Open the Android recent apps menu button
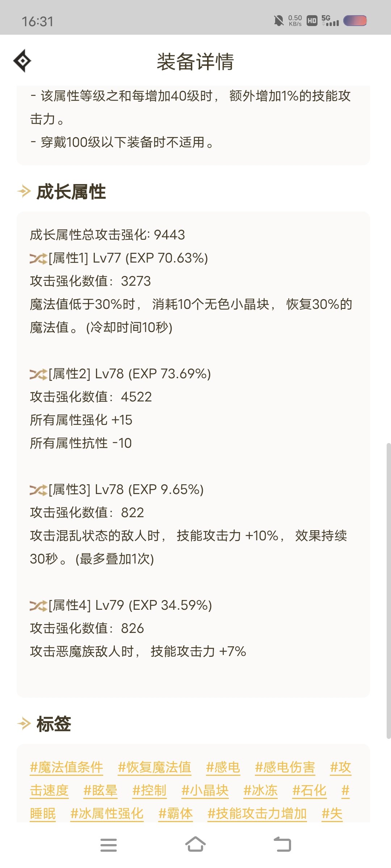This screenshot has width=391, height=868. pos(109,845)
